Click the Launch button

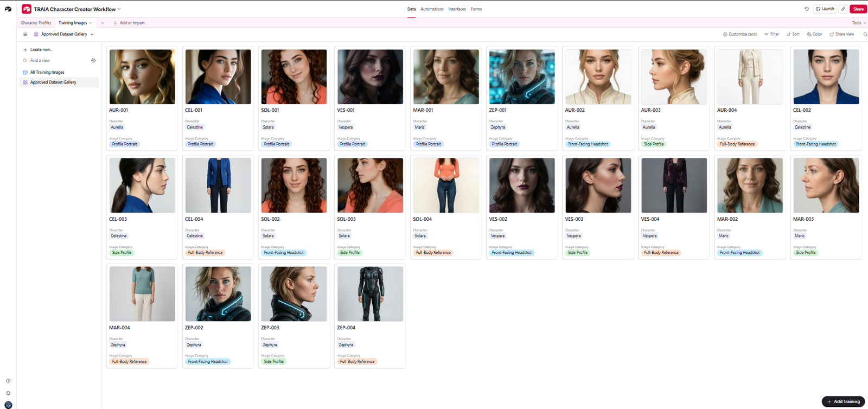825,9
